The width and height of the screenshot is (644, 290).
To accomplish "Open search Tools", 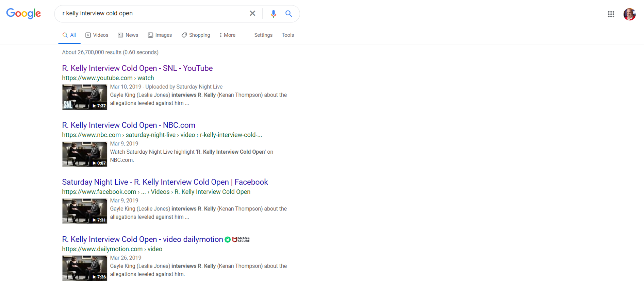I will 288,35.
